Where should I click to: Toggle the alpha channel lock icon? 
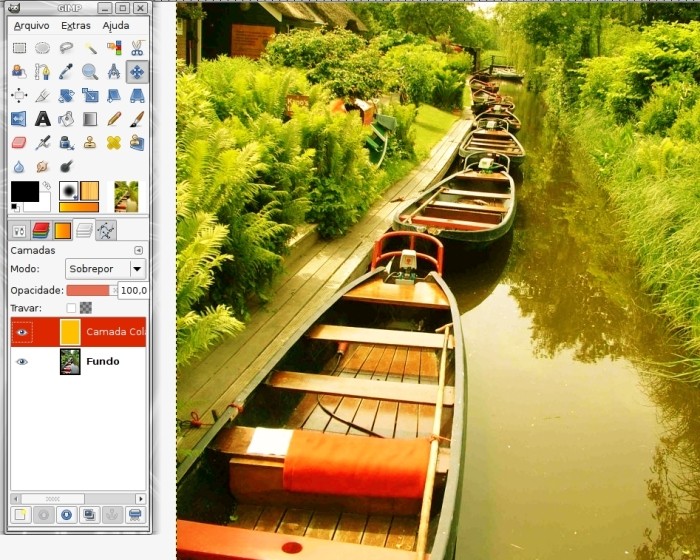(x=86, y=308)
